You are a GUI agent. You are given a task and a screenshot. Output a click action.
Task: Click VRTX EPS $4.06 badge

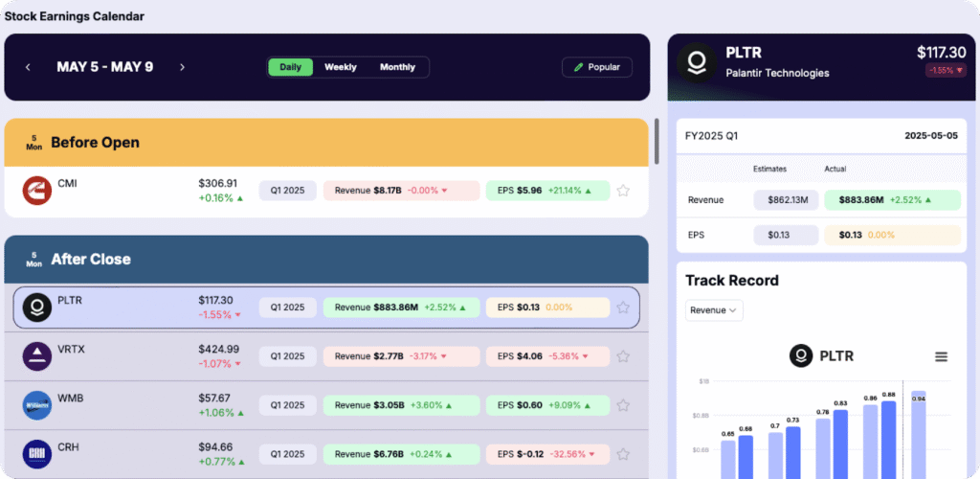pos(547,356)
